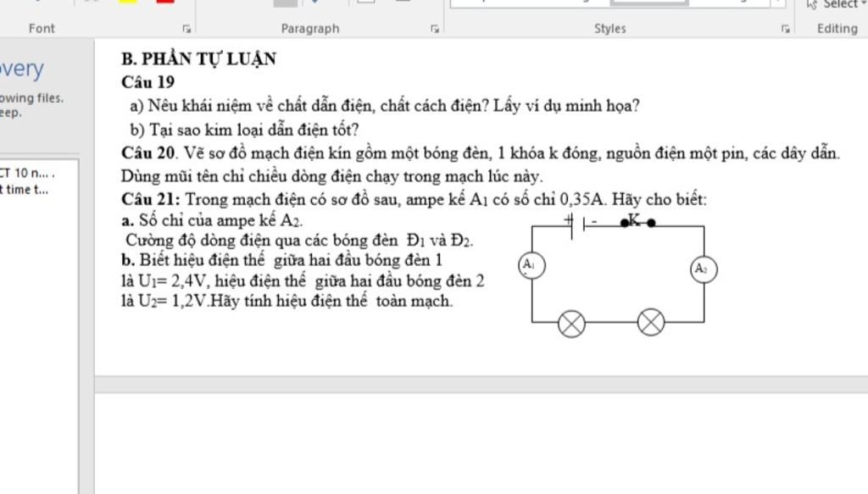868x494 pixels.
Task: Click the 'Câu 21:' question line
Action: pyautogui.click(x=414, y=199)
